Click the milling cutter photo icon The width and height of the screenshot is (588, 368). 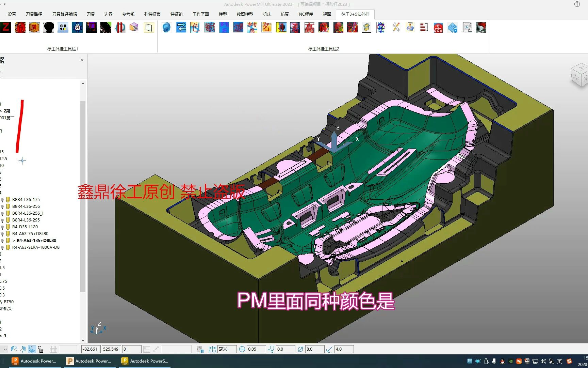[481, 27]
